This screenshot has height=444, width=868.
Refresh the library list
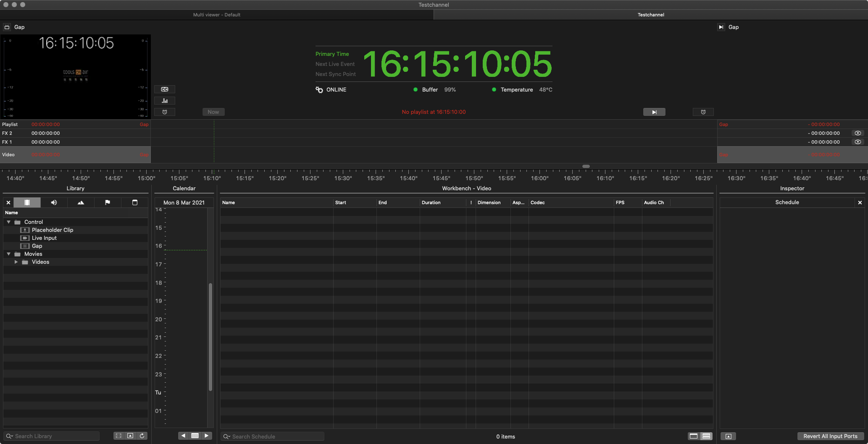[142, 436]
